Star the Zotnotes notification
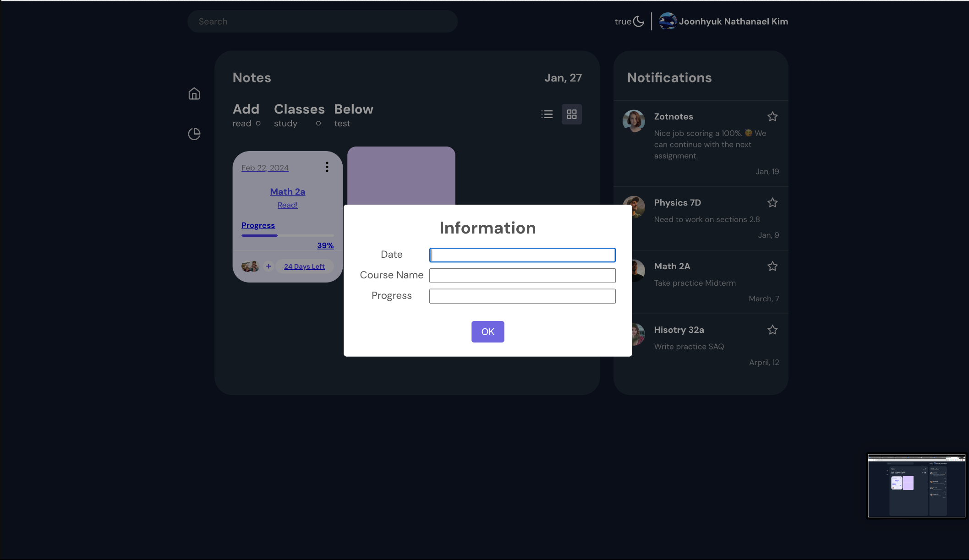Viewport: 969px width, 560px height. (772, 117)
